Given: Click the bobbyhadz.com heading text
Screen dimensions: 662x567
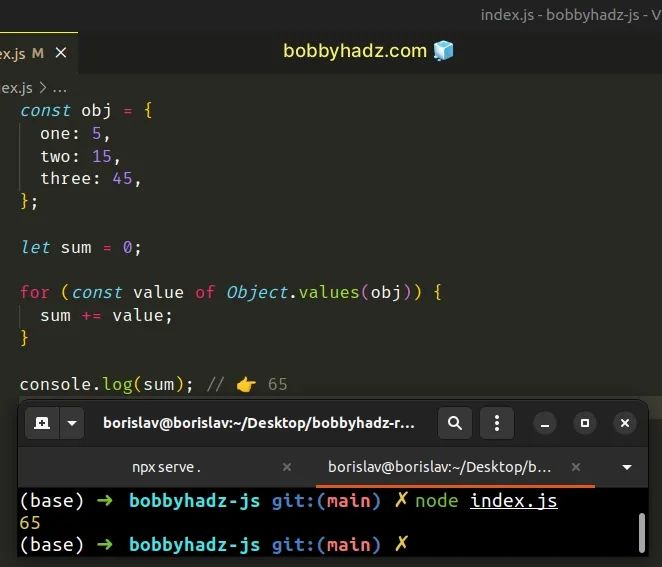Looking at the screenshot, I should click(x=355, y=51).
